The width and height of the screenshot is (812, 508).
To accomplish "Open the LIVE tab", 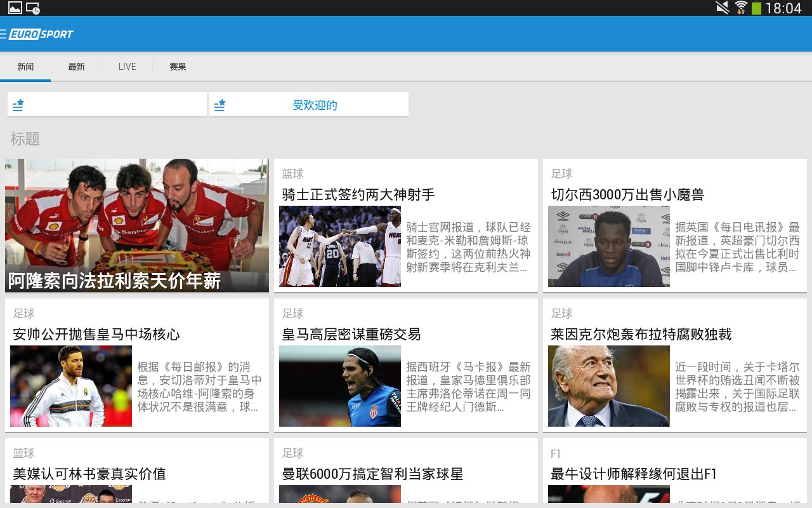I will pyautogui.click(x=127, y=67).
